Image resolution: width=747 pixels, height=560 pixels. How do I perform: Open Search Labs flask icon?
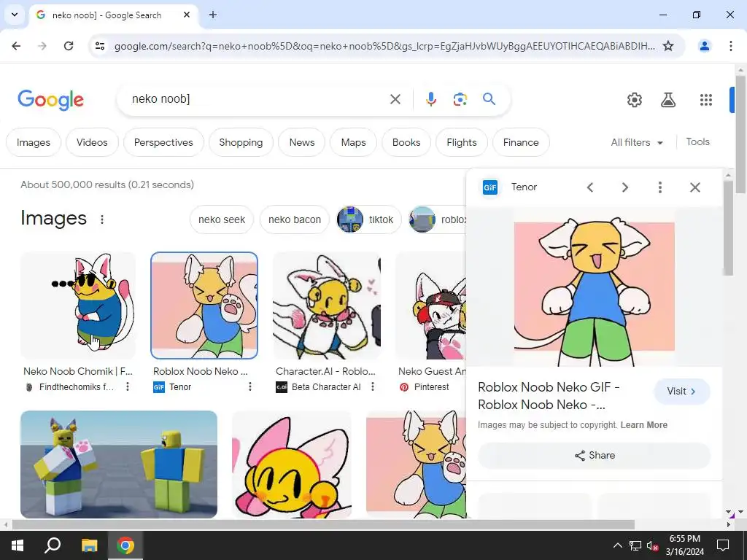668,99
